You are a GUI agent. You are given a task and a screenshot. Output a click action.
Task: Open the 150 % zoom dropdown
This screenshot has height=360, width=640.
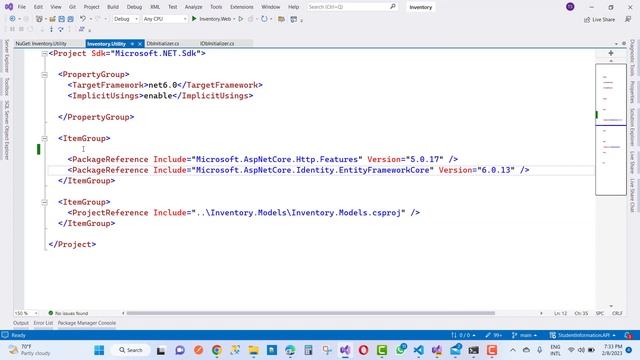point(27,313)
